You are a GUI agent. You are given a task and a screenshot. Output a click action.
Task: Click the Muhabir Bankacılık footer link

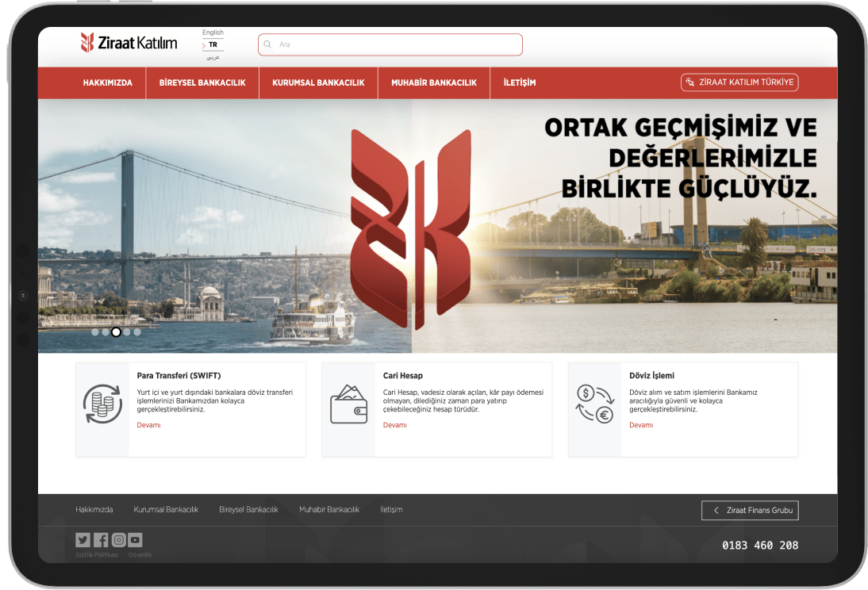point(329,509)
